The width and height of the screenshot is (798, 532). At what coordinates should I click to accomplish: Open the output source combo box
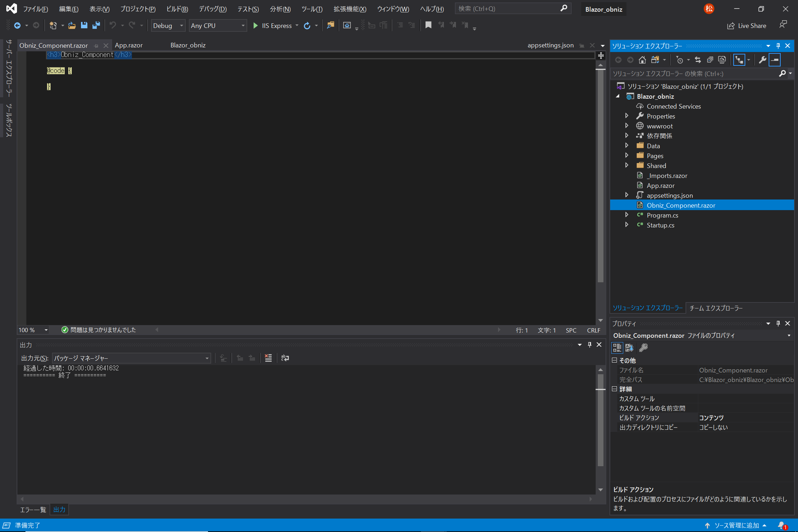[132, 358]
